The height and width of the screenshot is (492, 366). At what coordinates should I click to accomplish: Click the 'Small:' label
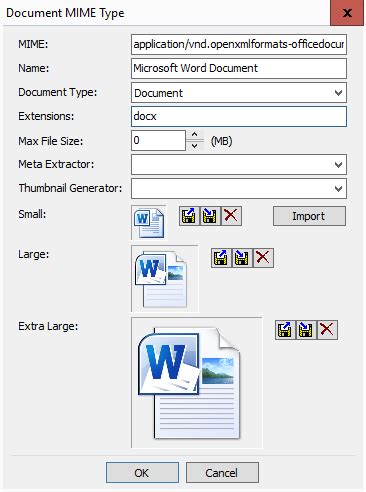click(x=32, y=214)
